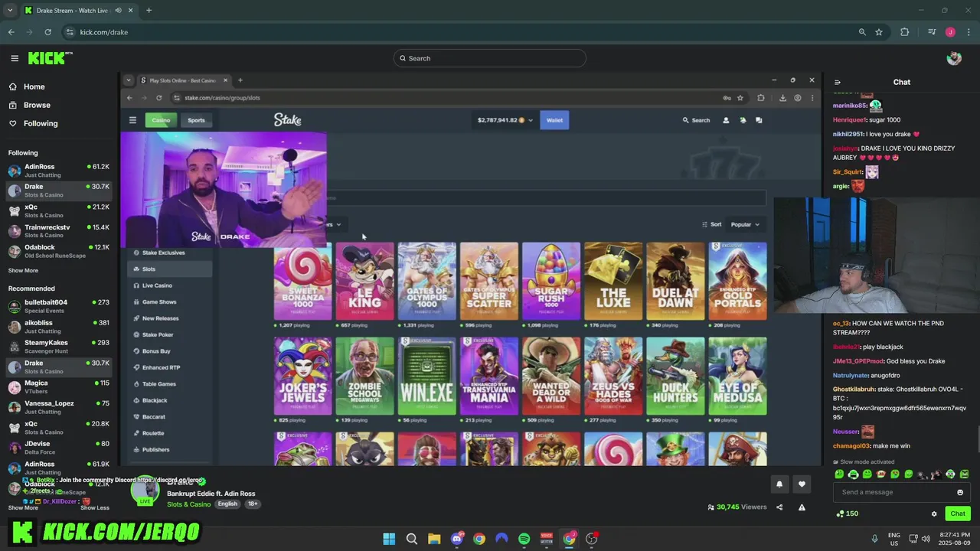Image resolution: width=980 pixels, height=551 pixels.
Task: Open xQc channel in Following list
Action: tap(59, 210)
